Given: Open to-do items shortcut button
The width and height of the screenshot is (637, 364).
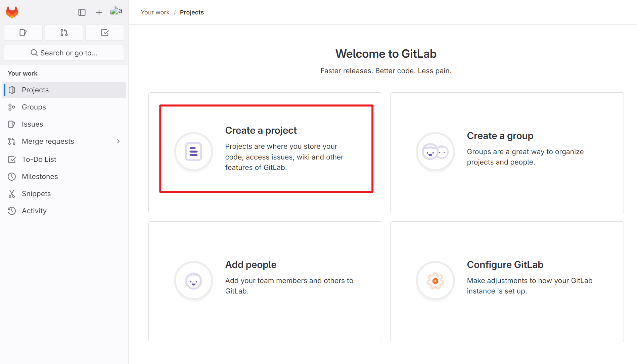Looking at the screenshot, I should [105, 33].
